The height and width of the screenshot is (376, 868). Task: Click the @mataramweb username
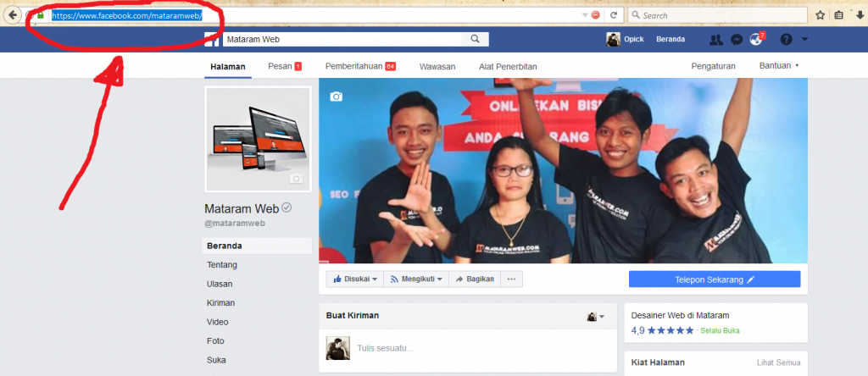click(x=236, y=224)
